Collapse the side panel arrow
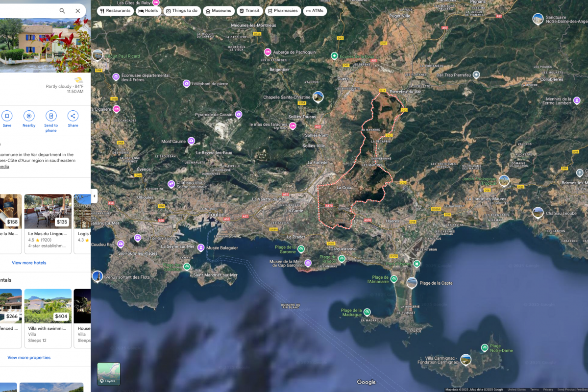Image resolution: width=588 pixels, height=392 pixels. pyautogui.click(x=94, y=196)
